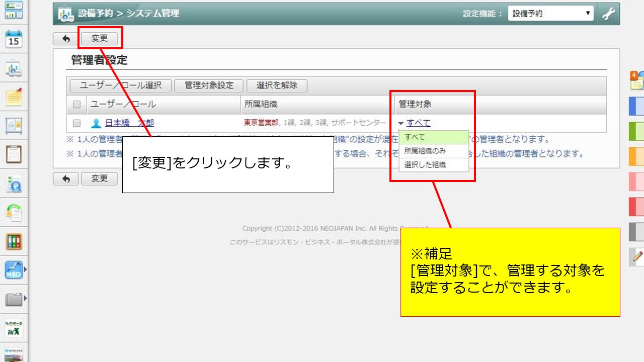Click the サポートセンター organization text

click(x=359, y=123)
